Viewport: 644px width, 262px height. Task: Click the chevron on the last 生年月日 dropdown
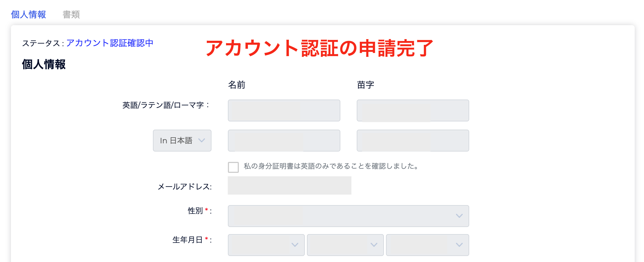pos(459,245)
